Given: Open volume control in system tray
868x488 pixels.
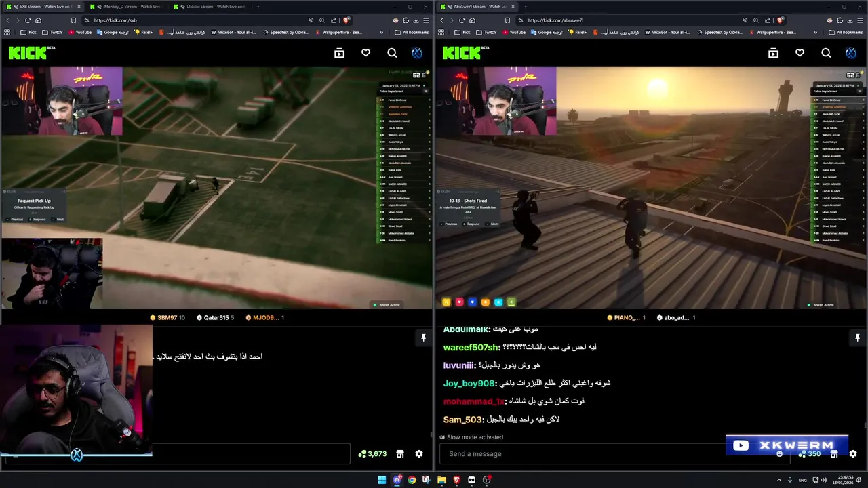Looking at the screenshot, I should (824, 480).
